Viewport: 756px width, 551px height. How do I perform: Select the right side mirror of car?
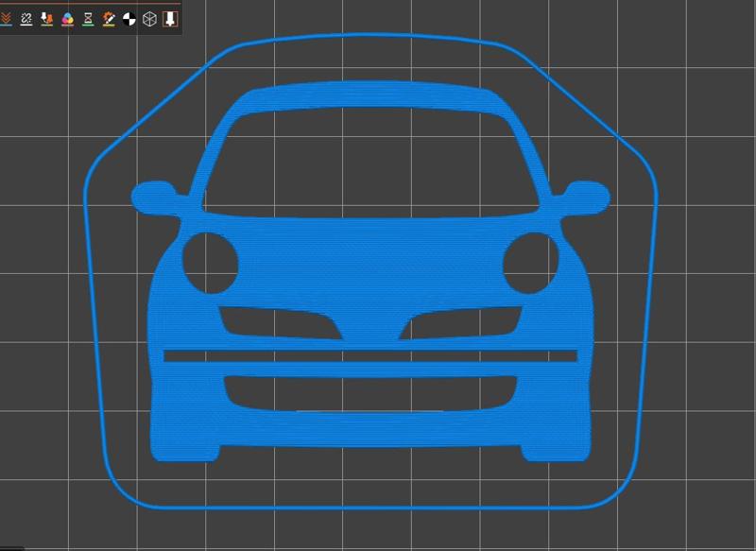point(588,197)
